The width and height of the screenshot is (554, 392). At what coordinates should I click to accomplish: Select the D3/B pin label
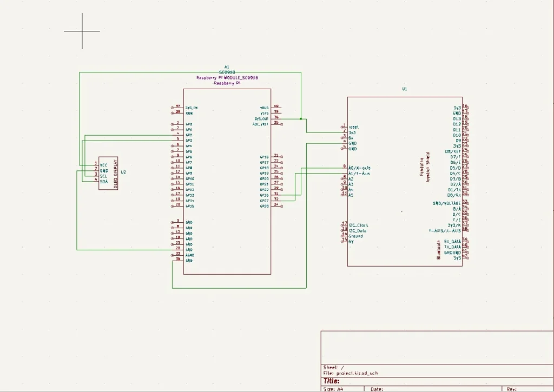pyautogui.click(x=456, y=179)
